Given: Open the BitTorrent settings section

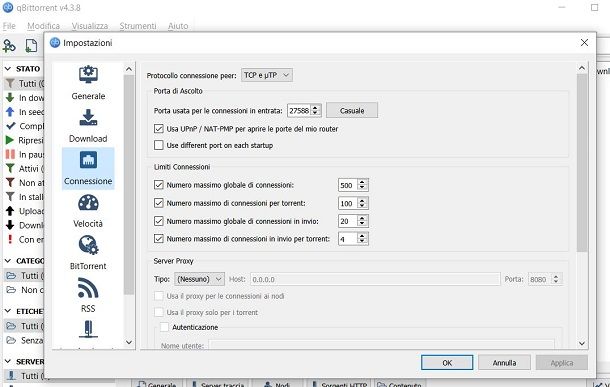Looking at the screenshot, I should point(88,253).
